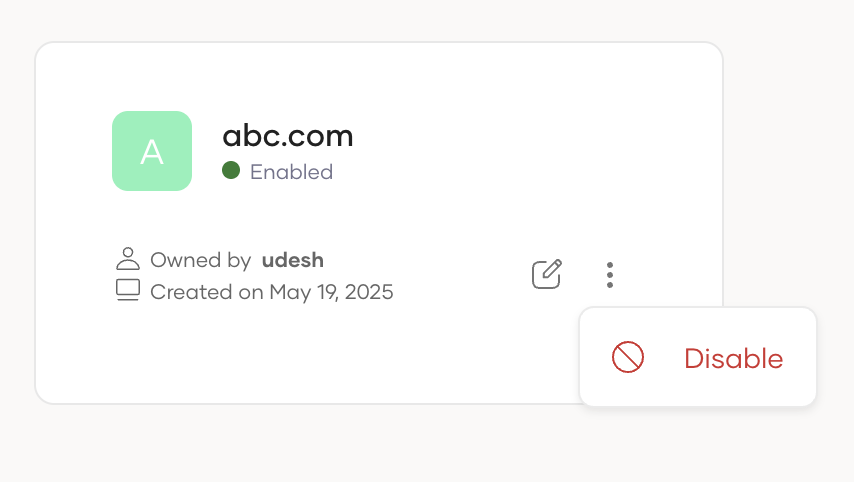Click the word Disable in red text
The height and width of the screenshot is (482, 854).
coord(734,358)
